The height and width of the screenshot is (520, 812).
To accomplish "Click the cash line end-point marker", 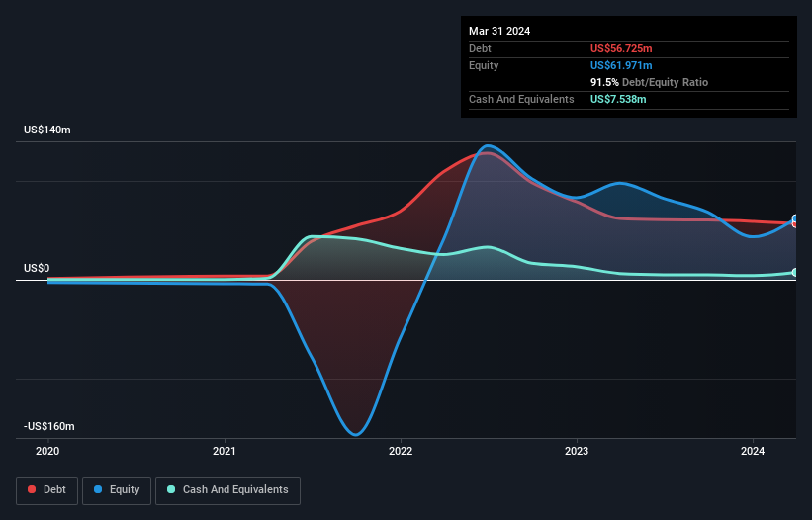I will (x=794, y=272).
